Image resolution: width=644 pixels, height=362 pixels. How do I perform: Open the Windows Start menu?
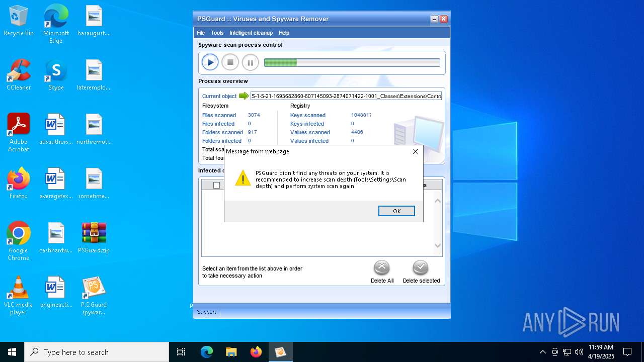point(12,352)
